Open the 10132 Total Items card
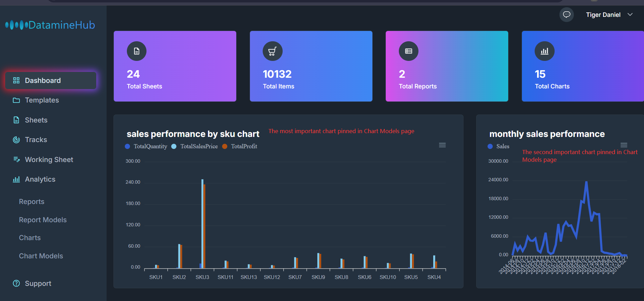This screenshot has height=301, width=644. (x=311, y=66)
